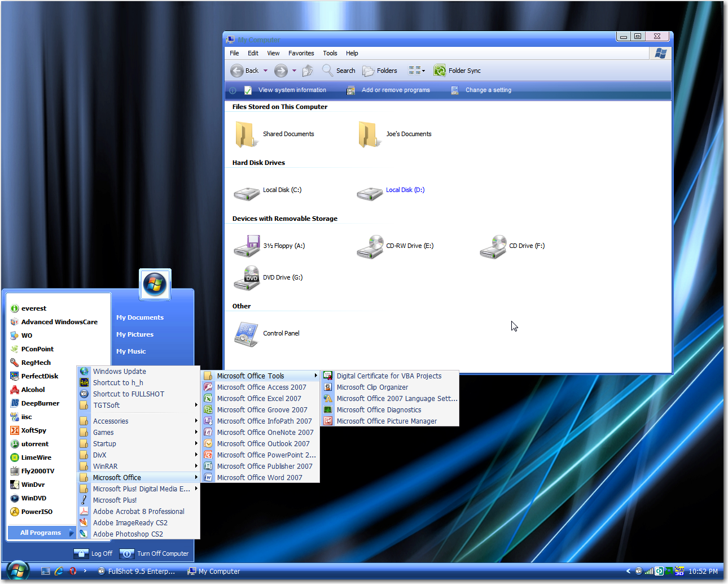Select the DVD Drive (G:) icon
Screen dimensions: 728x584
click(x=247, y=278)
